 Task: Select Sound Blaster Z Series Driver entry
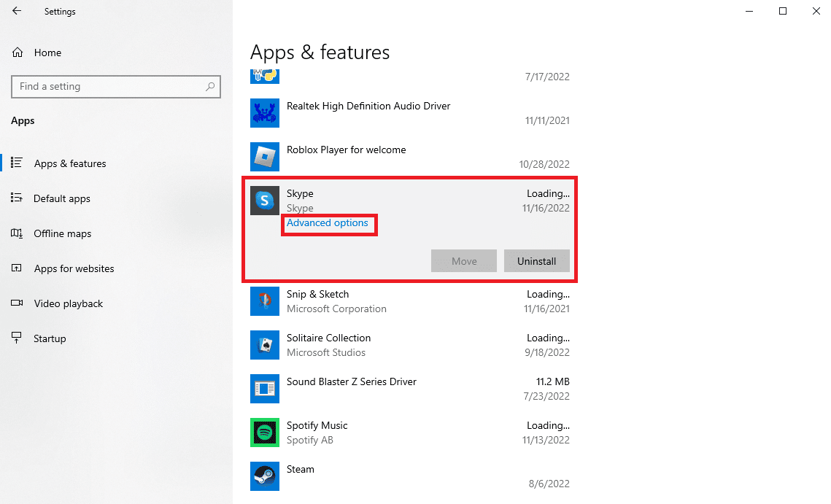coord(410,389)
